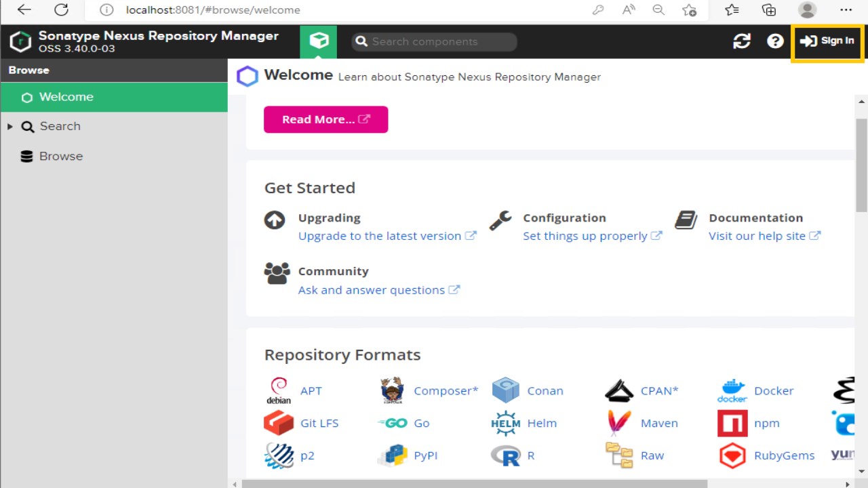The height and width of the screenshot is (488, 868).
Task: Click the Go logo icon
Action: [392, 423]
